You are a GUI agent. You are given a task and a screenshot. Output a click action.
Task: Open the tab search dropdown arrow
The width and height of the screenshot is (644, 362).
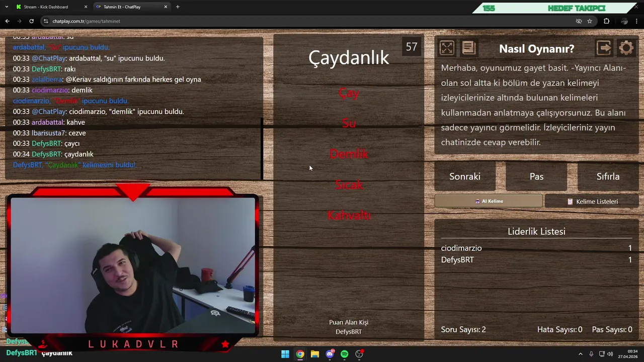6,7
